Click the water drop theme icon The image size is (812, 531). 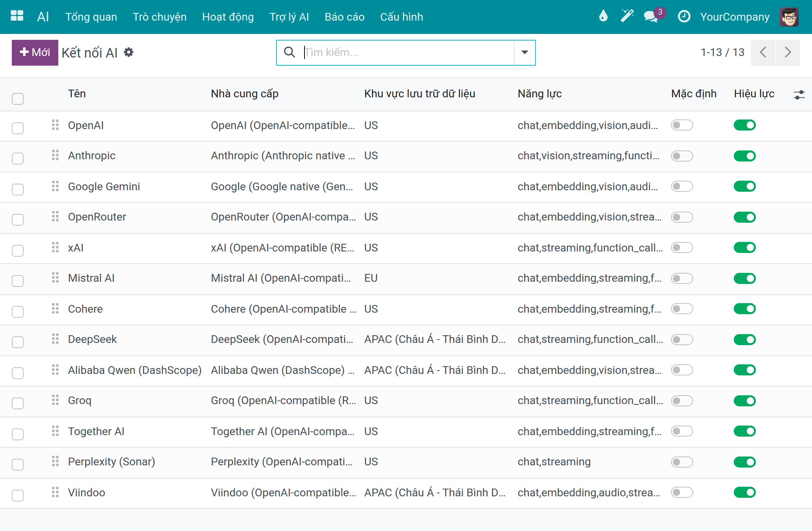click(x=603, y=16)
